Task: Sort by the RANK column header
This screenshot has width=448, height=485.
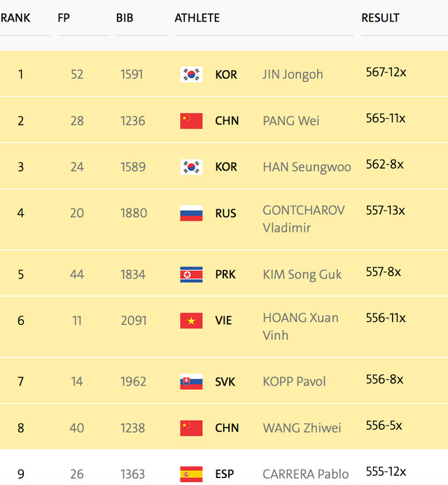Action: [x=15, y=18]
